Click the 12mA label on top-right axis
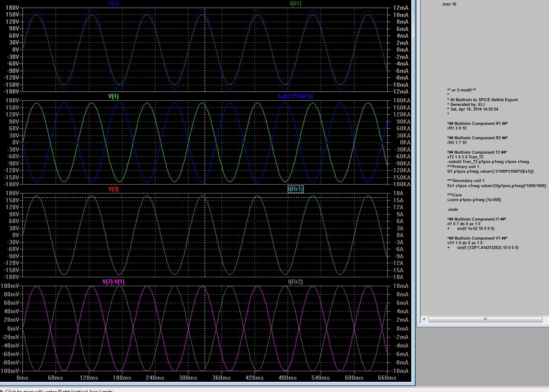 pyautogui.click(x=401, y=8)
